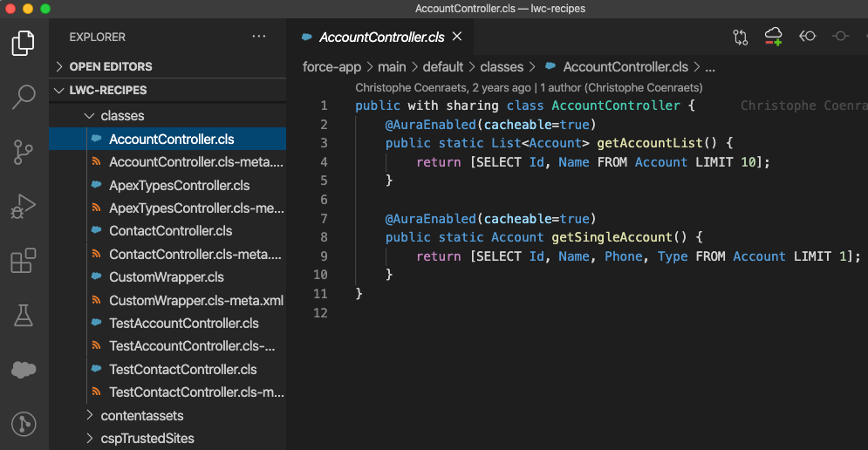868x450 pixels.
Task: Open CustomWrapper.cls-meta.xml file
Action: point(195,301)
